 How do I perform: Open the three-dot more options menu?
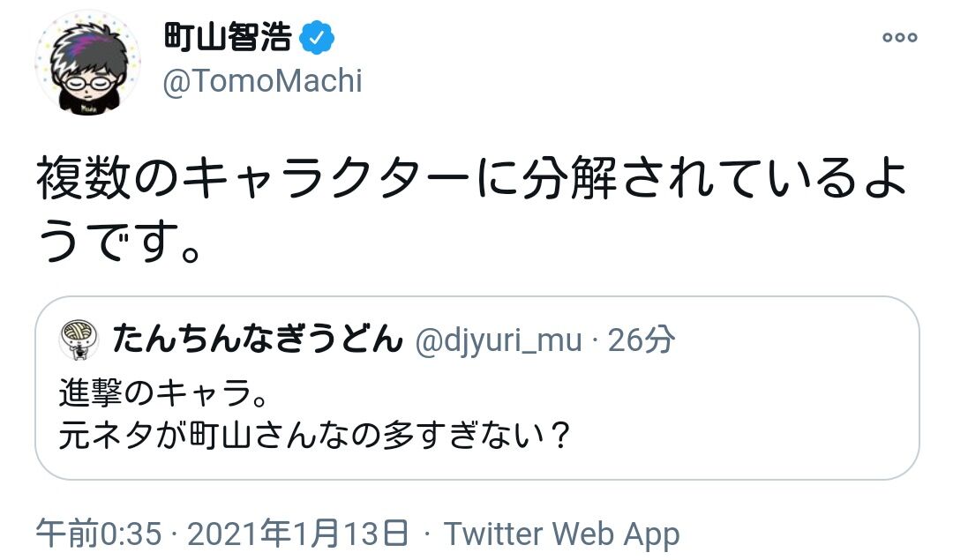[x=900, y=38]
